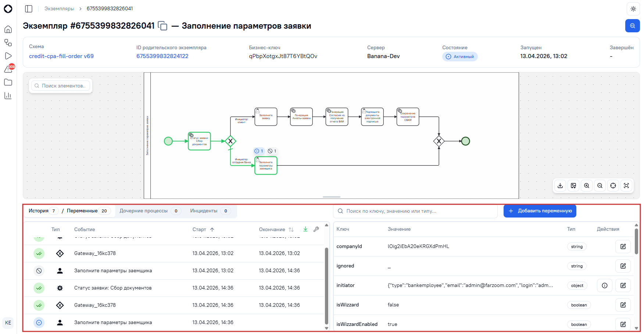Click the business key qPbpXotgxJt87T6YBtQOv

[x=283, y=56]
